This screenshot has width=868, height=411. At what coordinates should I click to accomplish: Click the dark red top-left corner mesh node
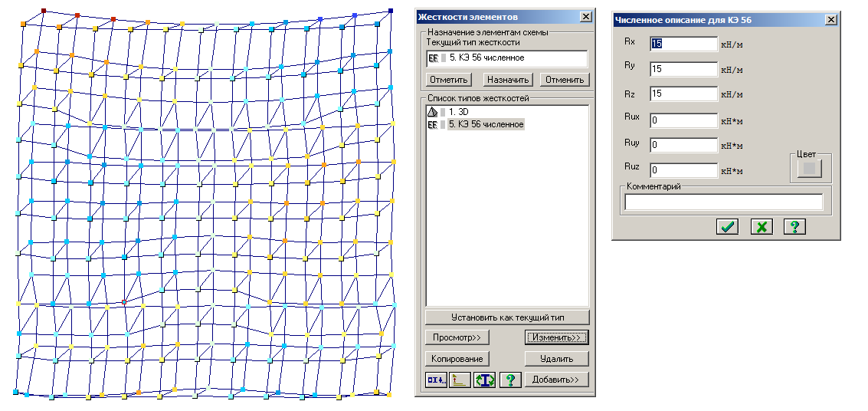[44, 11]
